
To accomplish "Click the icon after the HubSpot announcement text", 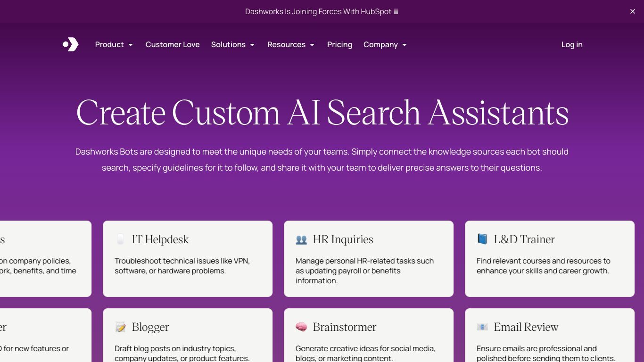I will 396,11.
